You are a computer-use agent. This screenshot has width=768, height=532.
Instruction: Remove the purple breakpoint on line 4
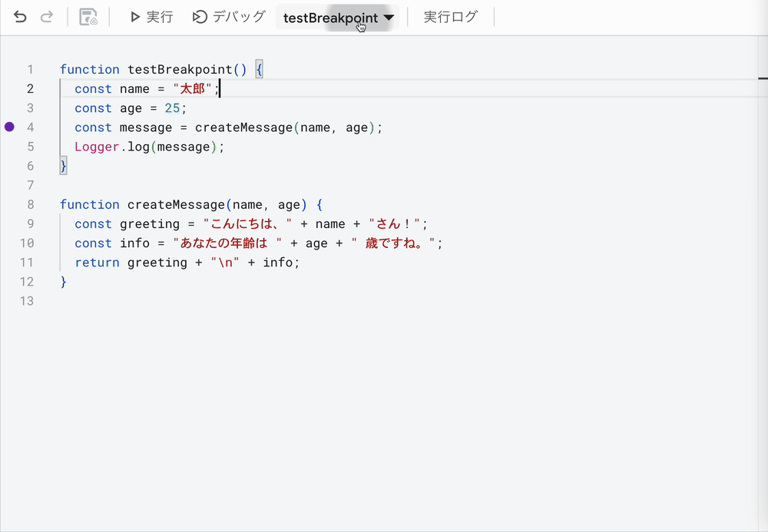coord(9,127)
